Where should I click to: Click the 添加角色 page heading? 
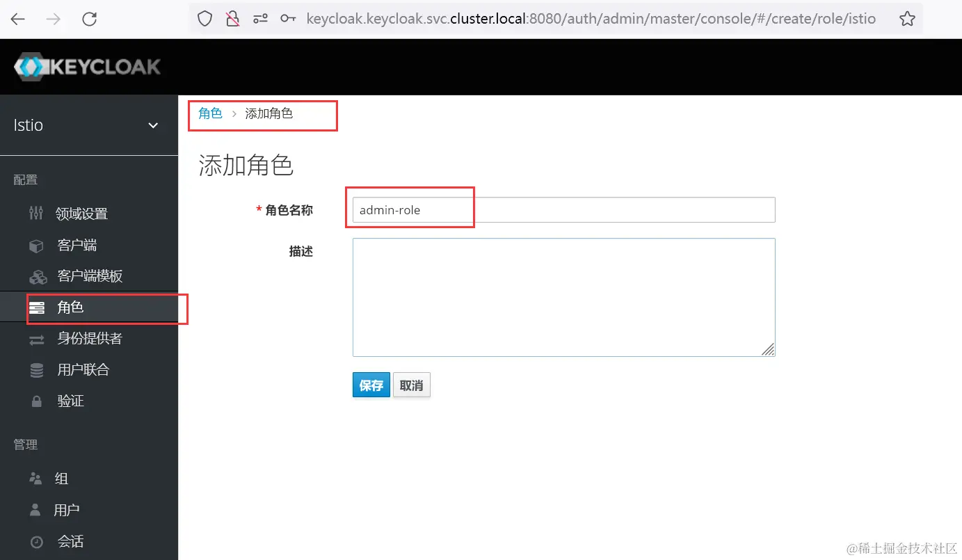tap(246, 166)
